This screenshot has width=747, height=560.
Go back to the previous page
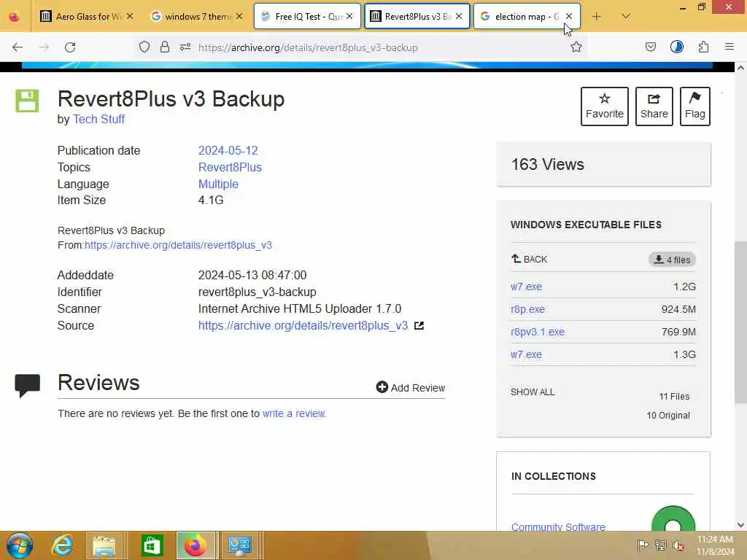click(x=18, y=47)
